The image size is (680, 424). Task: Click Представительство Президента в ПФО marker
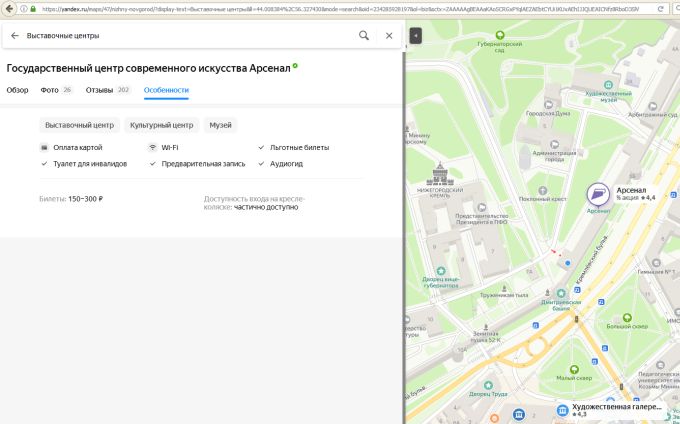[481, 207]
